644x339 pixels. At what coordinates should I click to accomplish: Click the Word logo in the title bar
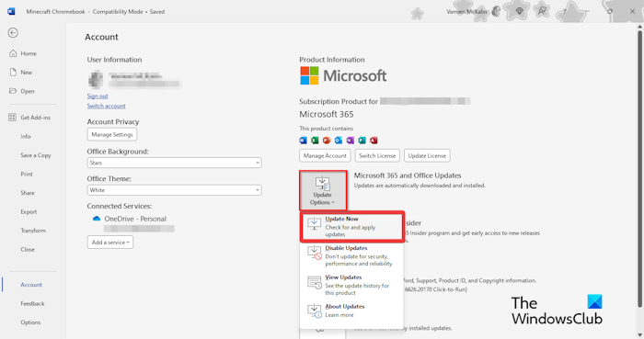(x=11, y=11)
